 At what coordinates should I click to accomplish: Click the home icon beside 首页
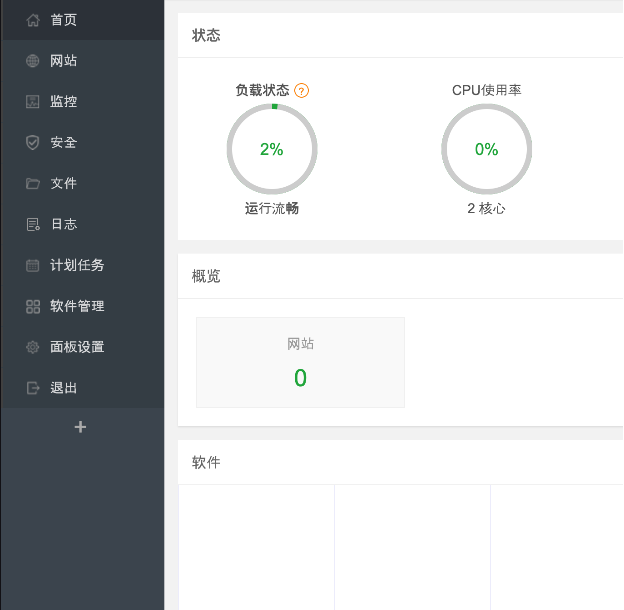33,20
